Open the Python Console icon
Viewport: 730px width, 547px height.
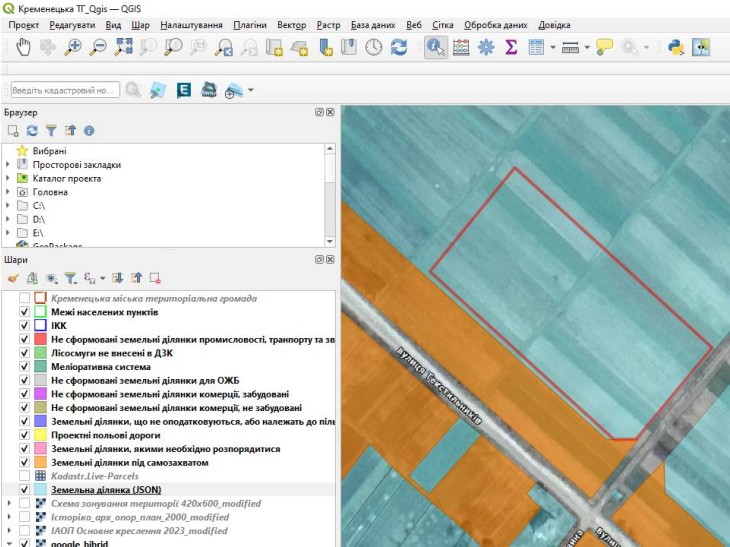[x=676, y=47]
